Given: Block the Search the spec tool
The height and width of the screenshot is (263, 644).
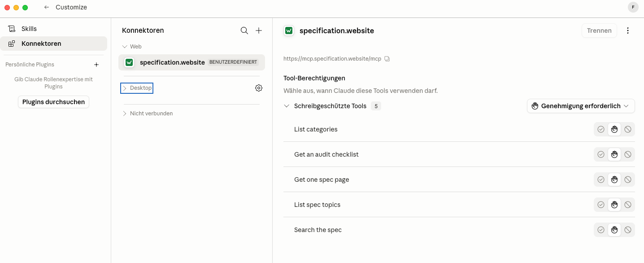Looking at the screenshot, I should tap(628, 230).
